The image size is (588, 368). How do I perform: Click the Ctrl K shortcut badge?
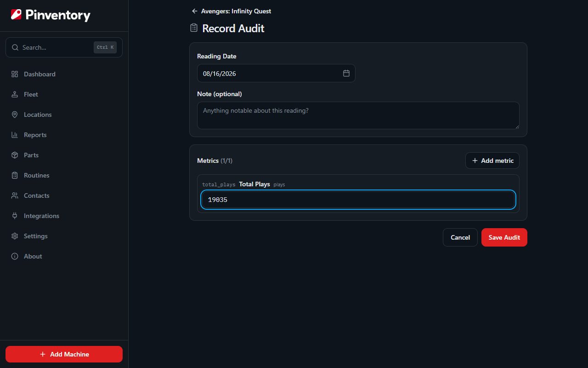pos(105,47)
